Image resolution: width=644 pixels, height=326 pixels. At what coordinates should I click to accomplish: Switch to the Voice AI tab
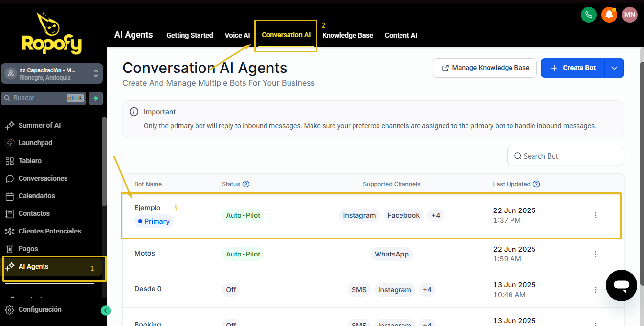(237, 35)
